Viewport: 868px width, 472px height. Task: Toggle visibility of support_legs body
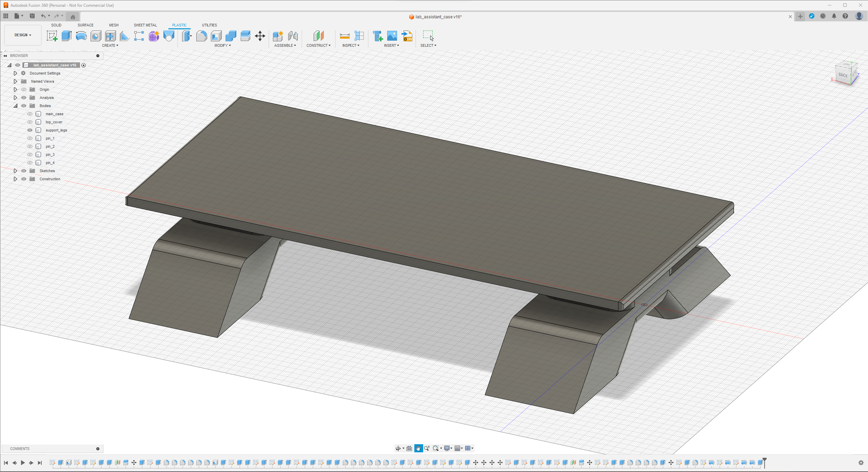coord(29,130)
